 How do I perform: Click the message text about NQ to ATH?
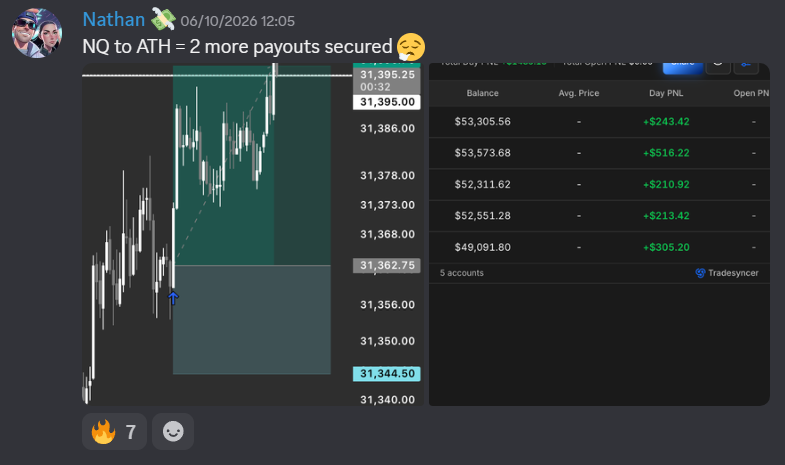tap(237, 47)
